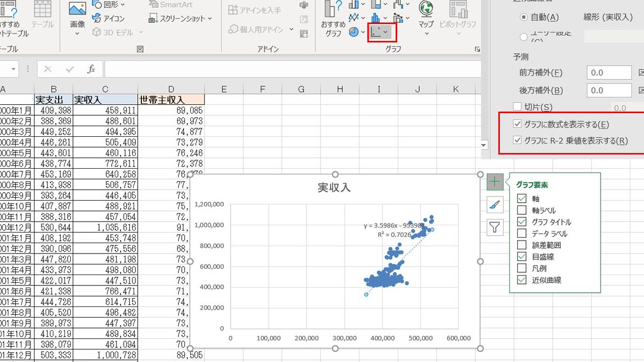Expand the スクリーンショット screenshot dropdown

pyautogui.click(x=210, y=18)
